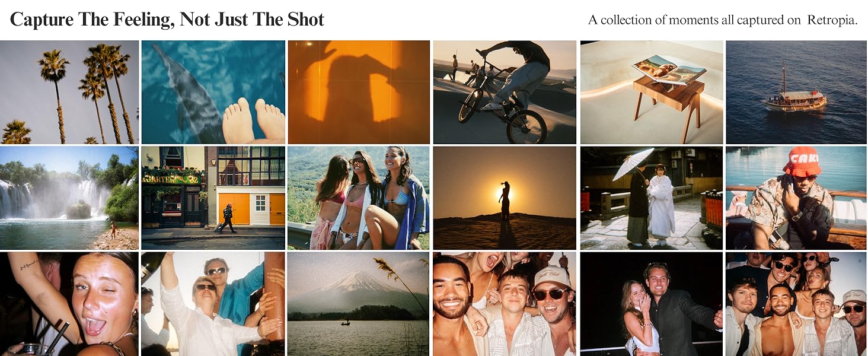Click the orange doors street photo
868x356 pixels.
pos(213,198)
